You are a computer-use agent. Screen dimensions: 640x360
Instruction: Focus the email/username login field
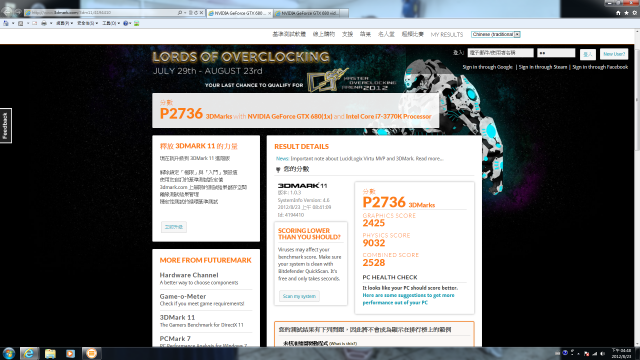coord(500,53)
